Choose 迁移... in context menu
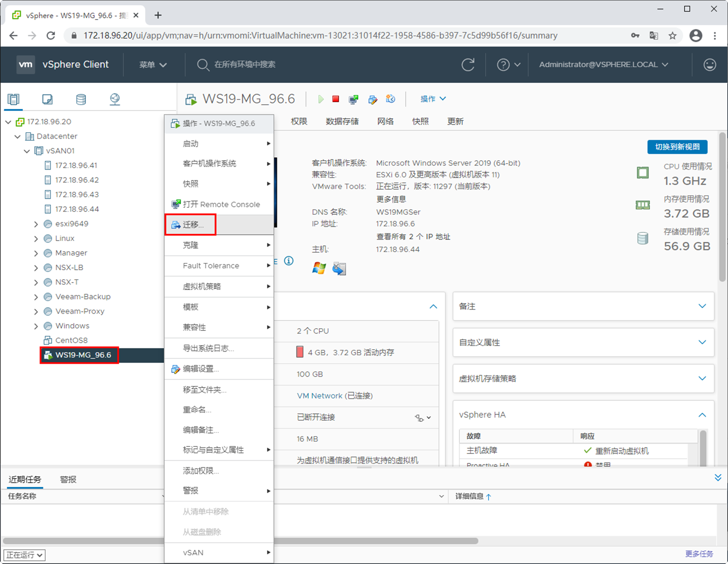This screenshot has height=564, width=728. click(219, 225)
